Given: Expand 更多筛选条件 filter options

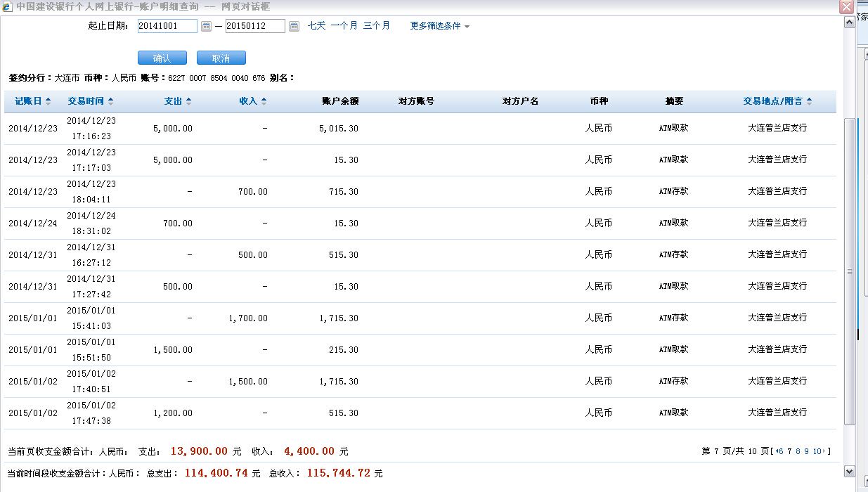Looking at the screenshot, I should tap(439, 26).
